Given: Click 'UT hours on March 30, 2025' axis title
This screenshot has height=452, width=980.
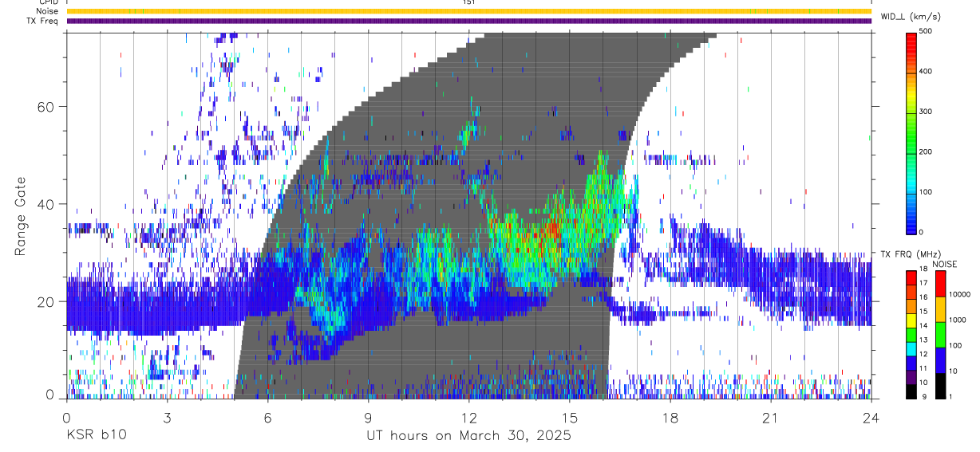Looking at the screenshot, I should 468,437.
